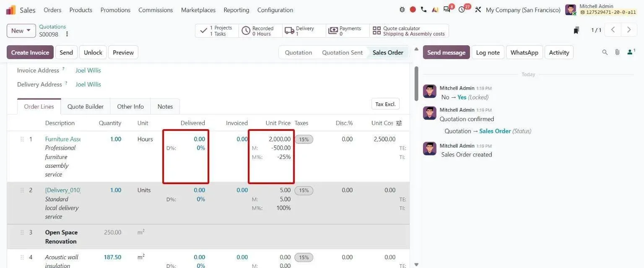This screenshot has width=644, height=268.
Task: Open the New button dropdown
Action: tap(21, 31)
